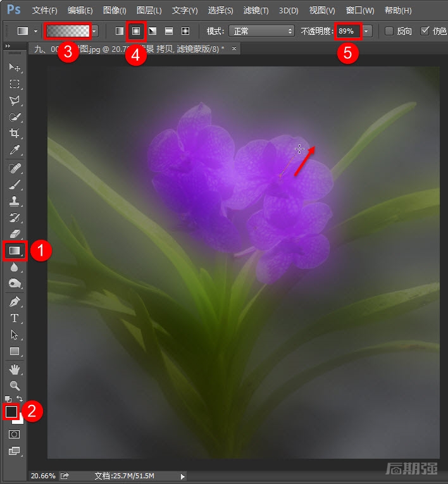Toggle Quick Mask mode
The image size is (448, 484).
click(x=14, y=435)
